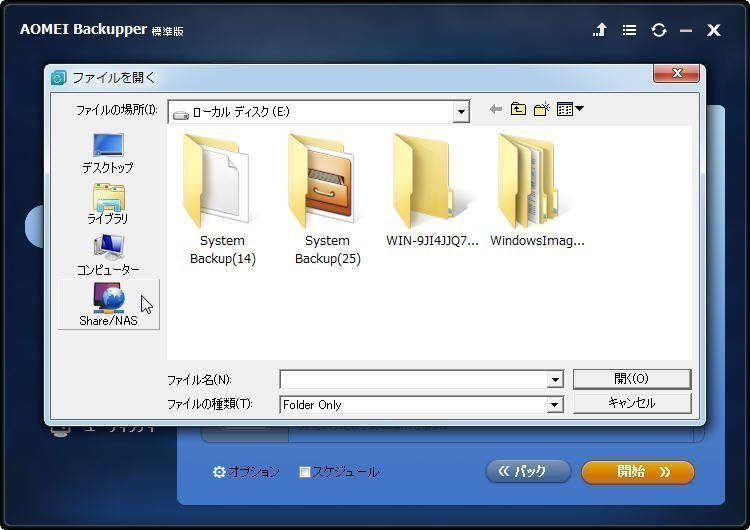The width and height of the screenshot is (750, 530).
Task: Select Share/NAS network location
Action: click(109, 305)
